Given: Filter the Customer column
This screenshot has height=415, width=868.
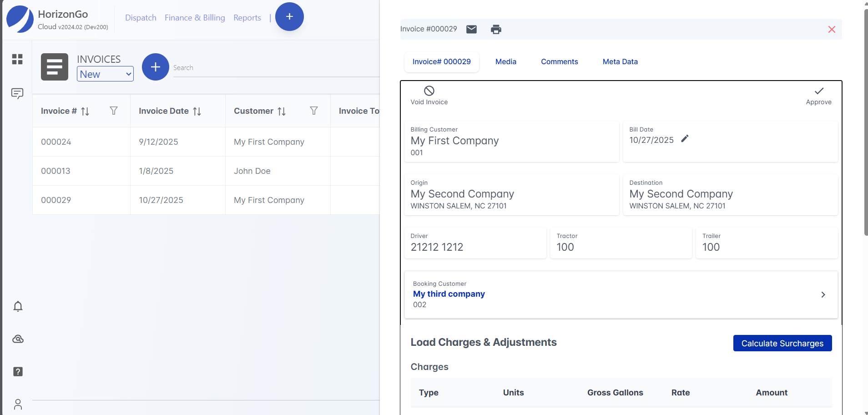Looking at the screenshot, I should [x=314, y=111].
